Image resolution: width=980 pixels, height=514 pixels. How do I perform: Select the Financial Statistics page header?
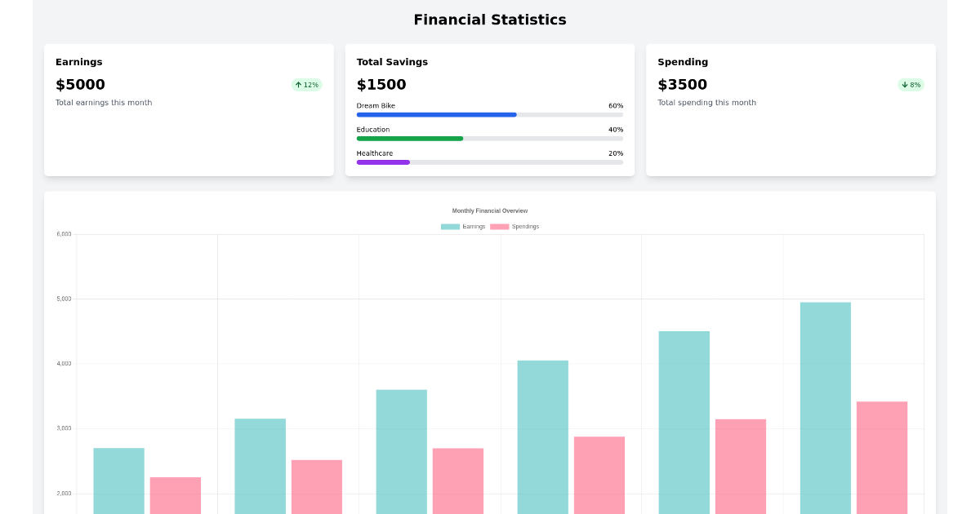point(490,20)
